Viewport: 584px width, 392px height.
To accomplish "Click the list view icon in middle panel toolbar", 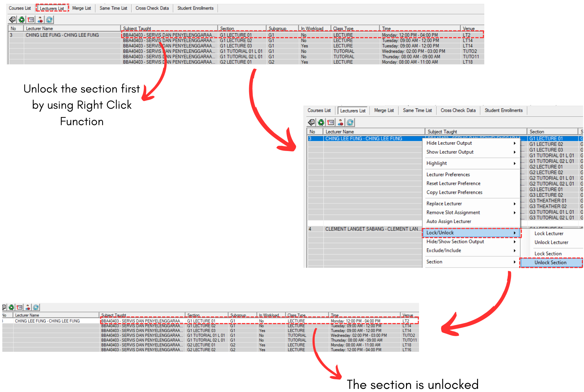I will [x=331, y=123].
